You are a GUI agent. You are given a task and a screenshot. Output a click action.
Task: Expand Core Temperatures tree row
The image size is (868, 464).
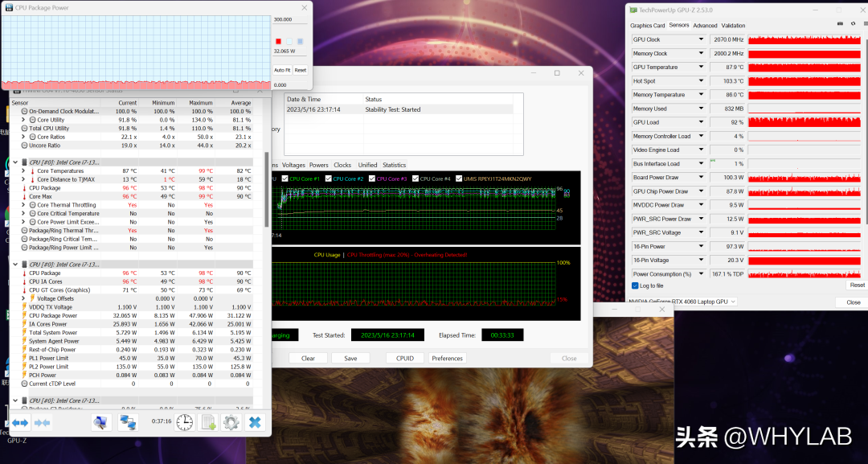(x=24, y=171)
